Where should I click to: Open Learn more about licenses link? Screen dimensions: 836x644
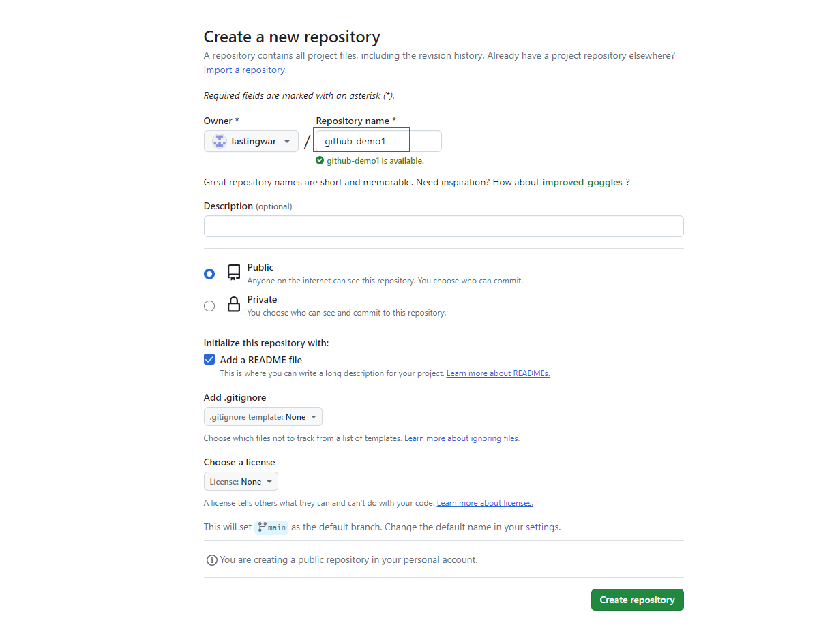[485, 503]
